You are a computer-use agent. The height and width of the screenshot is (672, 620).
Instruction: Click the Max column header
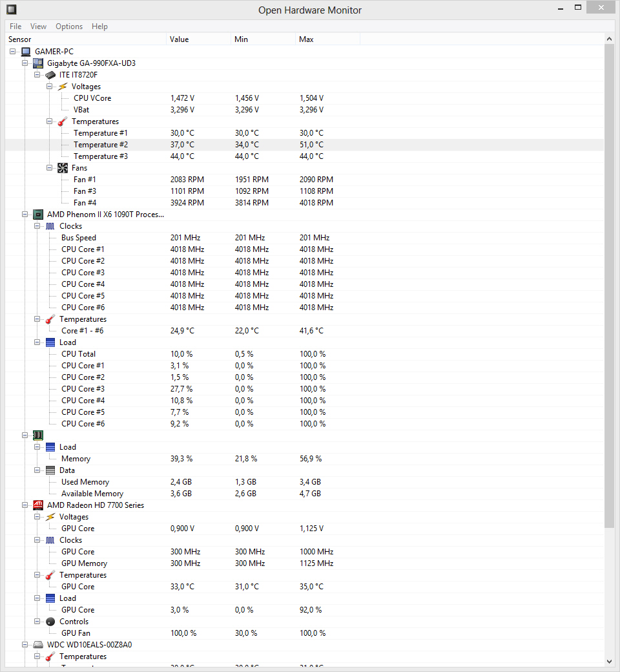pyautogui.click(x=328, y=39)
